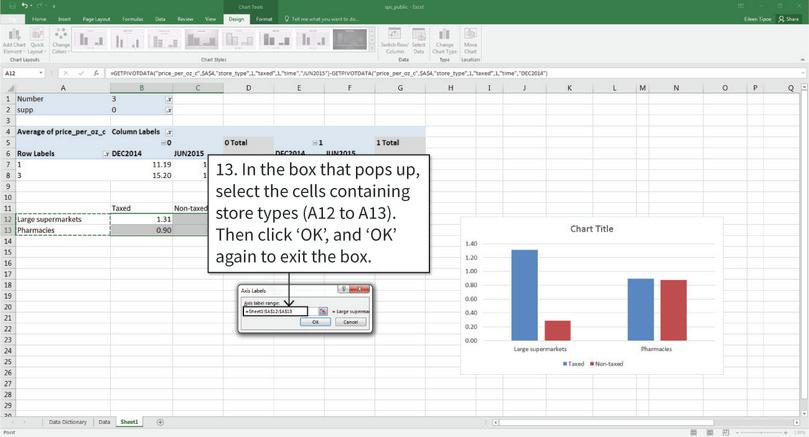Click the Share icon
Viewport: 809px width, 437px height.
point(788,19)
